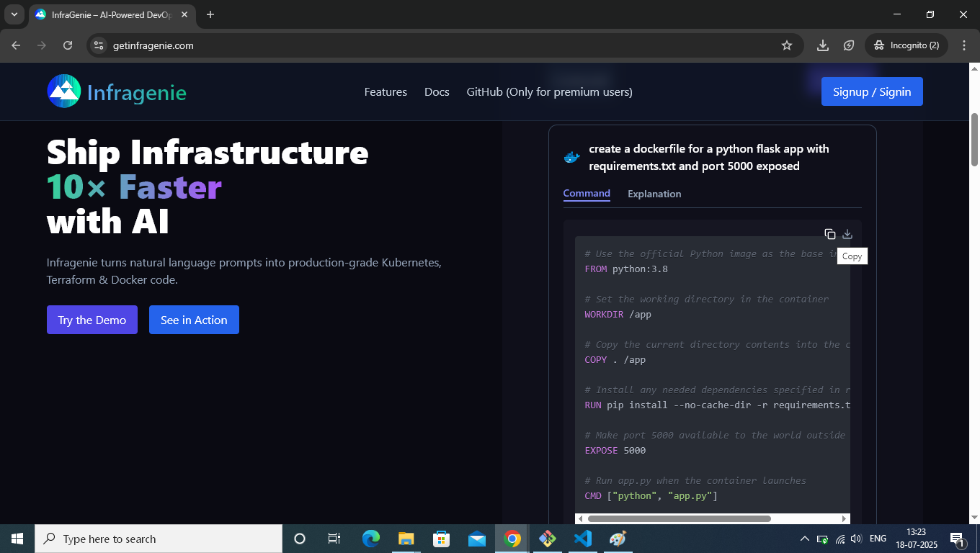This screenshot has height=553, width=980.
Task: Click the 'RUN pip install' code line
Action: point(717,405)
